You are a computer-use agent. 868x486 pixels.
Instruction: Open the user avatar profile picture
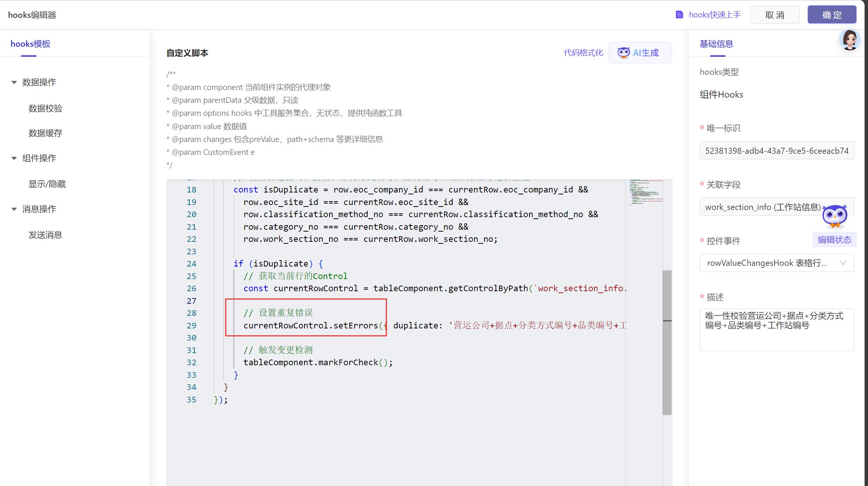tap(849, 39)
